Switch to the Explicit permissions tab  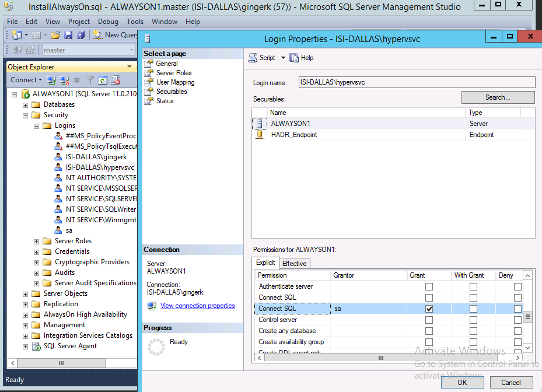click(265, 262)
